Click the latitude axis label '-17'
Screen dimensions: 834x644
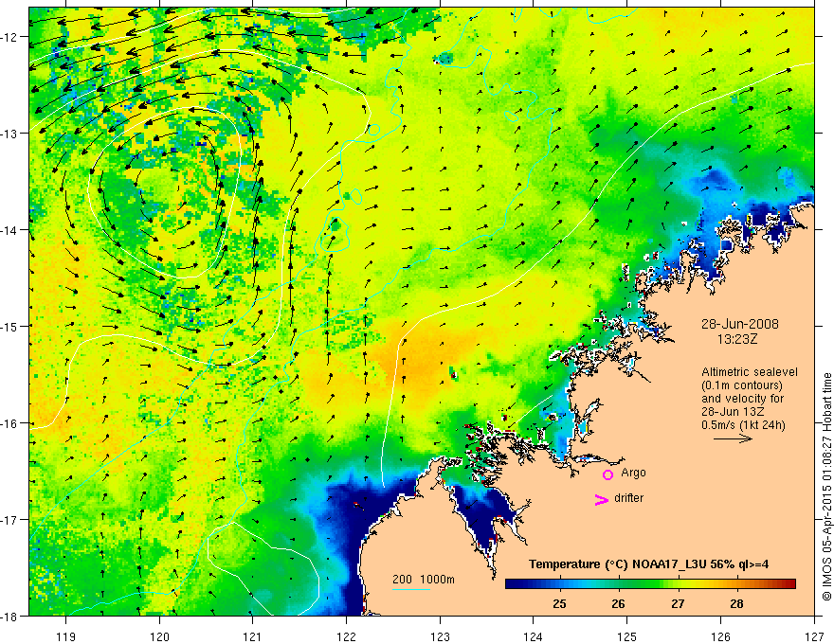pos(10,520)
